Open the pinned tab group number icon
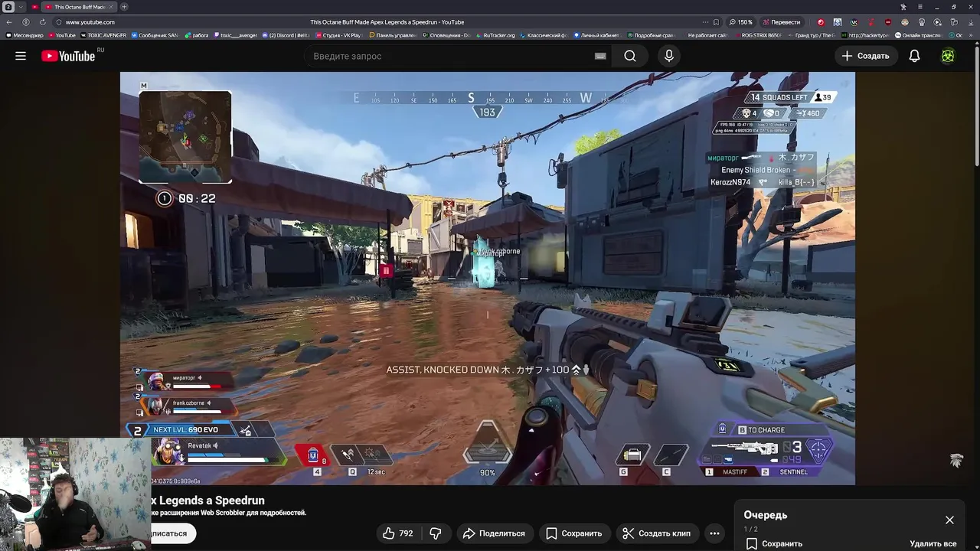The width and height of the screenshot is (980, 551). click(x=8, y=7)
